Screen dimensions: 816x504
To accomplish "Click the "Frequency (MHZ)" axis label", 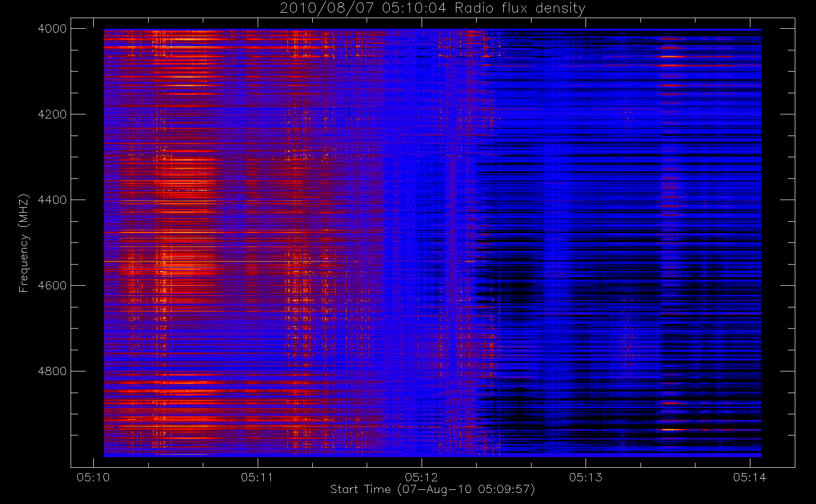I will (23, 243).
